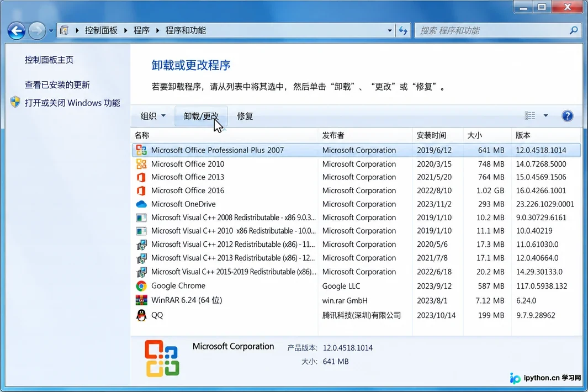Click the Forward navigation arrow button
The image size is (588, 392).
[37, 31]
